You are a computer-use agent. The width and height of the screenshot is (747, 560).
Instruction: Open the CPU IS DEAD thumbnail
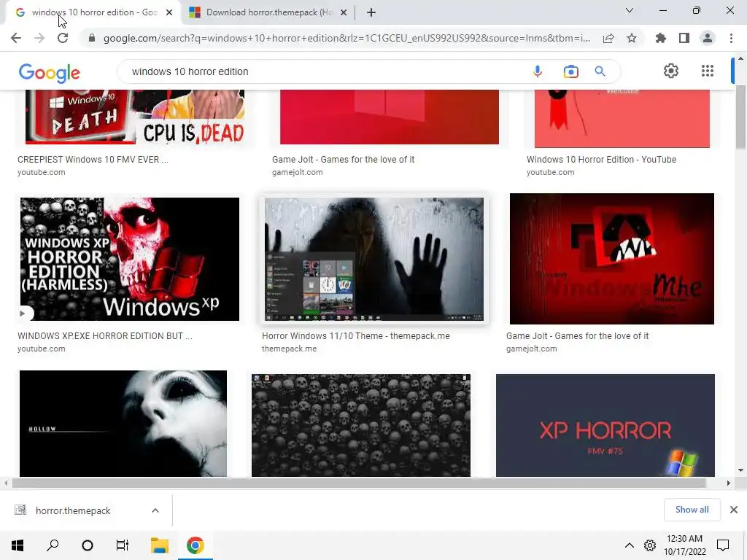pyautogui.click(x=135, y=117)
